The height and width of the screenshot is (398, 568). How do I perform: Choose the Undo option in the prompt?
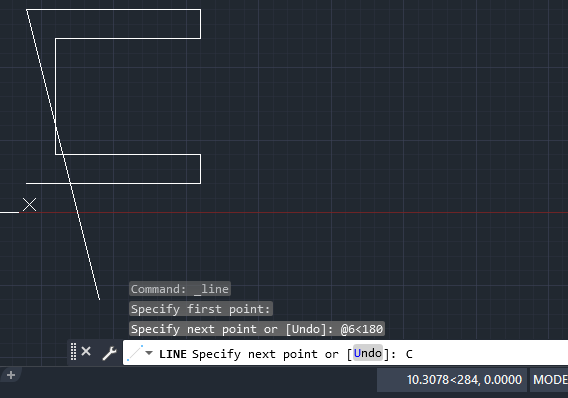pyautogui.click(x=368, y=353)
